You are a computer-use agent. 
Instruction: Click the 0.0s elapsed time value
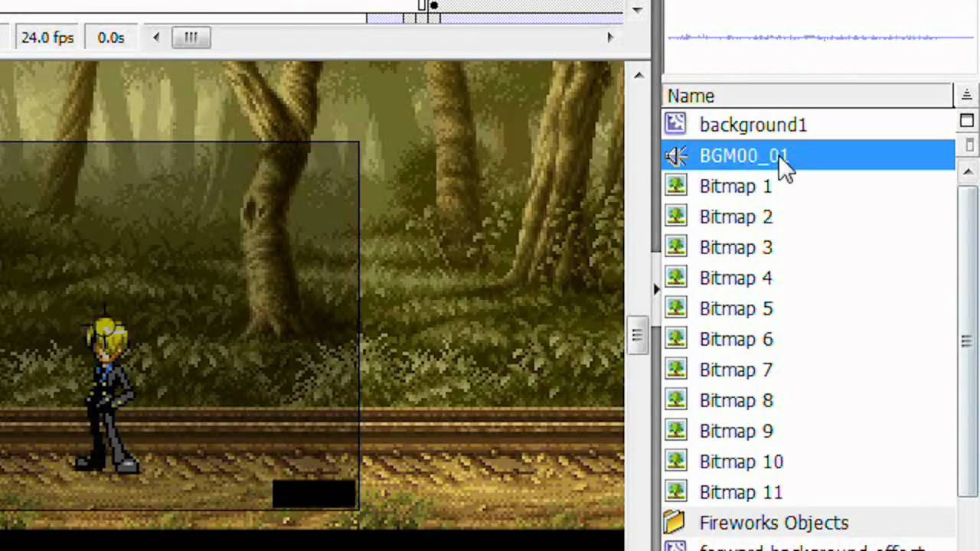pos(110,37)
